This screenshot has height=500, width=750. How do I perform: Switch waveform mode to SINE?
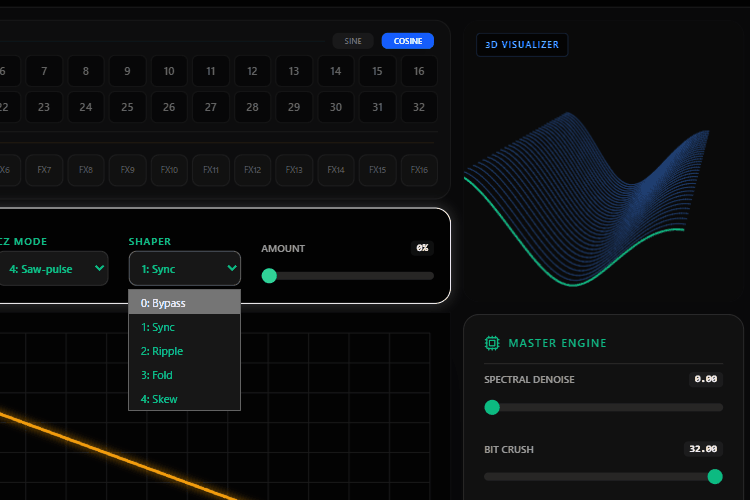pos(353,41)
